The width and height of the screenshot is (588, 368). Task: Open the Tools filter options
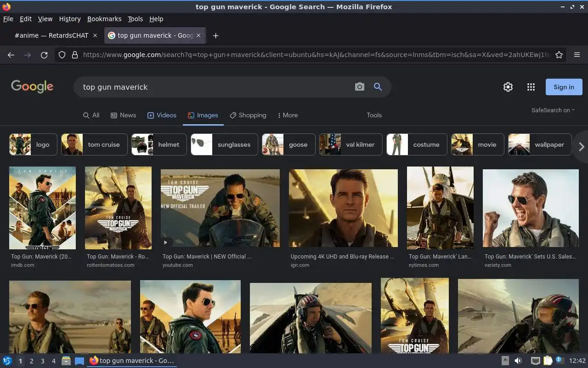click(374, 115)
